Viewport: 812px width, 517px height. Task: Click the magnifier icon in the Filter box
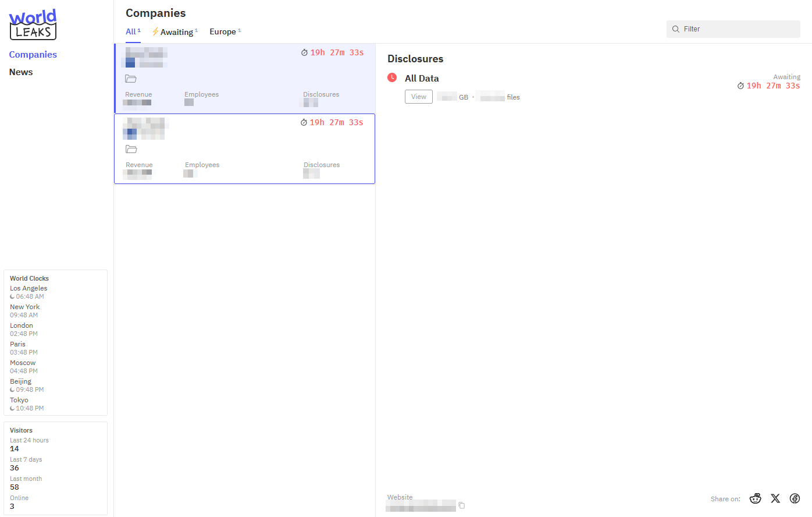tap(676, 29)
